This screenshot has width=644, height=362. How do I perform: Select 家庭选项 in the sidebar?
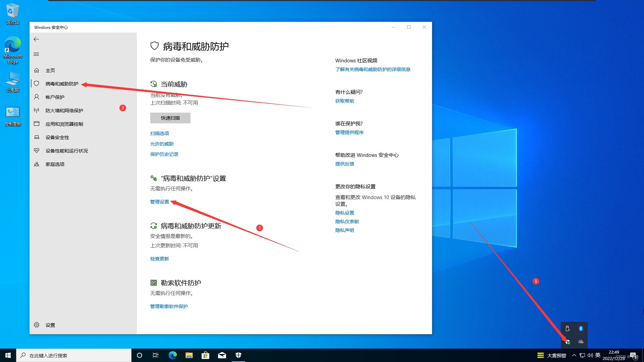[x=55, y=164]
